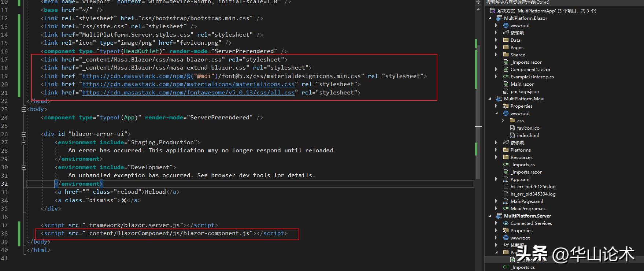Collapse the MultiPlatform.Blazor project node

(x=490, y=18)
